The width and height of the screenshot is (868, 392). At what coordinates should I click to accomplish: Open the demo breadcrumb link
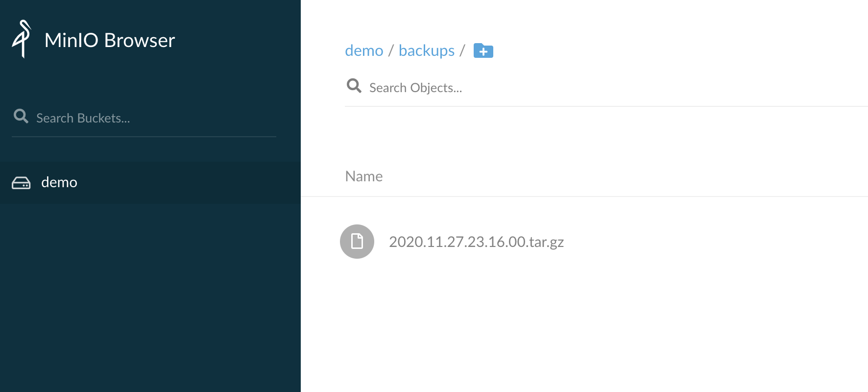(x=364, y=50)
